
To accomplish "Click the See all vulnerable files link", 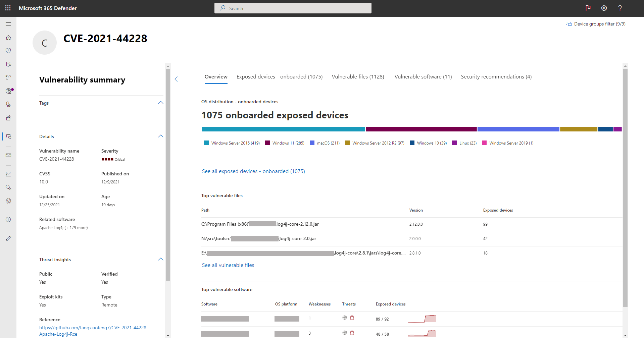I will 228,265.
